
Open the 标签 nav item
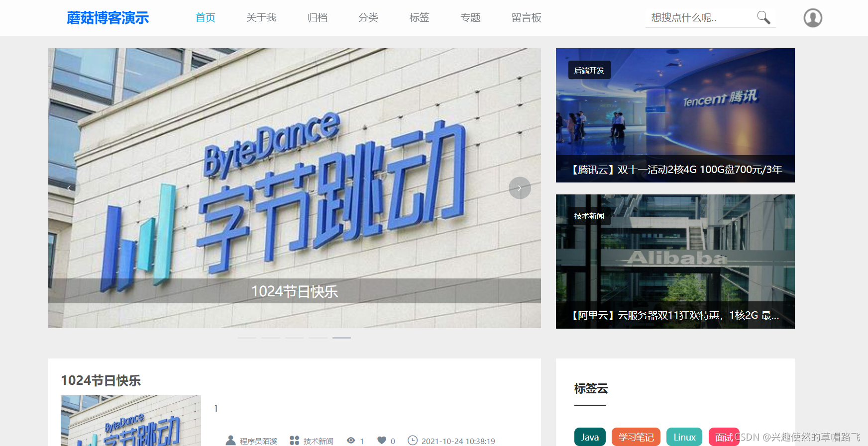click(x=420, y=18)
